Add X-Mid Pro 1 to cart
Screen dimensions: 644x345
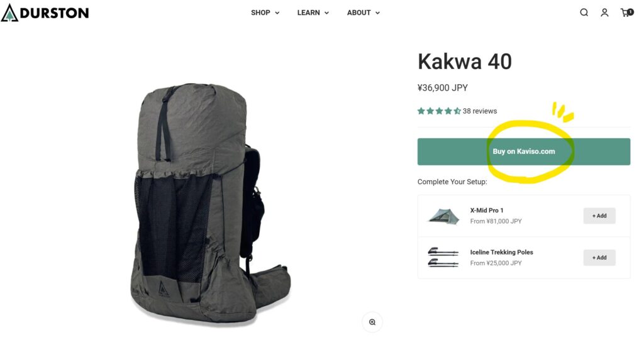(599, 216)
